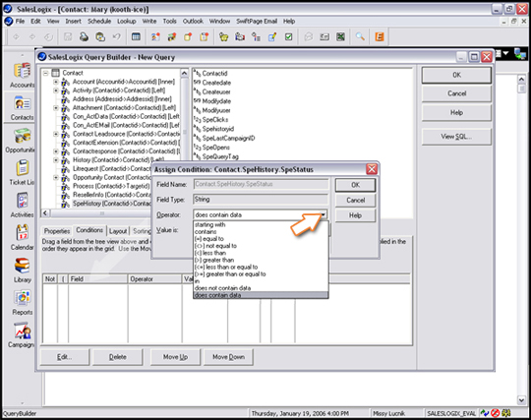Open the Lookup menu
This screenshot has width=531, height=420.
[x=126, y=21]
